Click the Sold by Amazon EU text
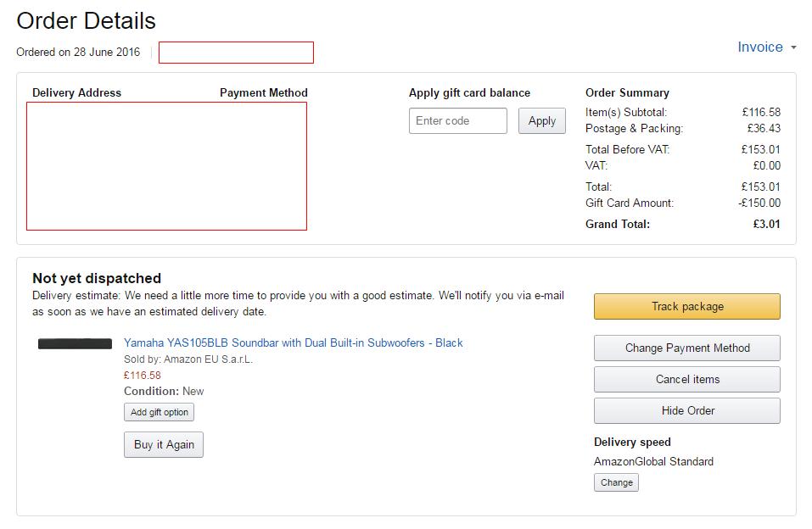This screenshot has width=812, height=529. [x=188, y=359]
